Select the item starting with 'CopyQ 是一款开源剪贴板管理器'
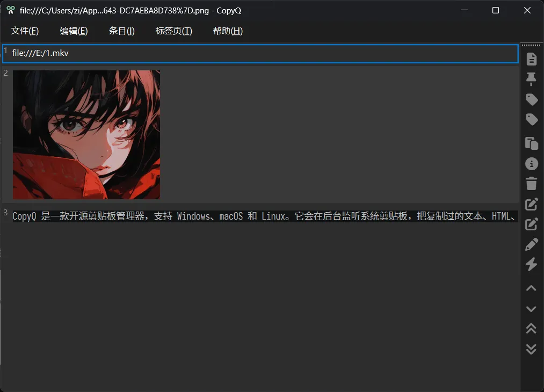 coord(260,216)
